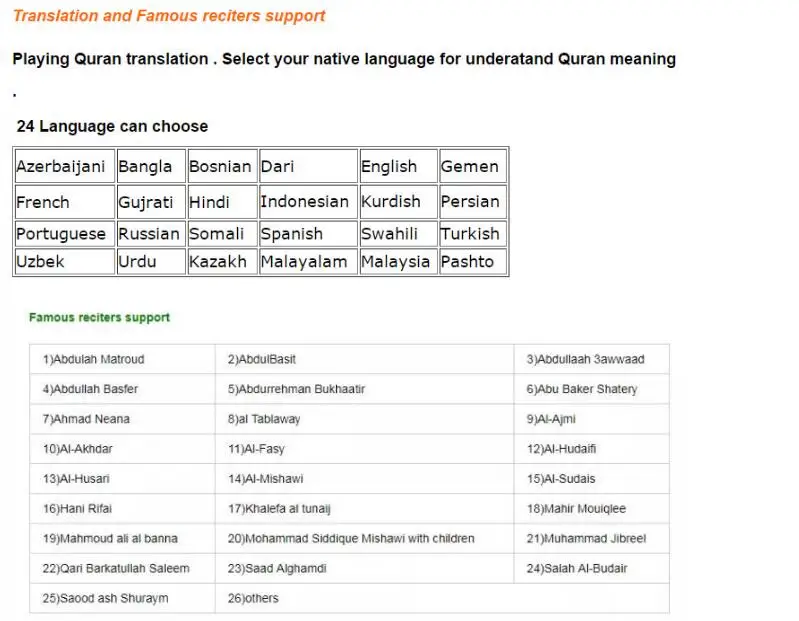Click Translation and Famous reciters support title
Viewport: 799px width, 621px height.
click(169, 16)
